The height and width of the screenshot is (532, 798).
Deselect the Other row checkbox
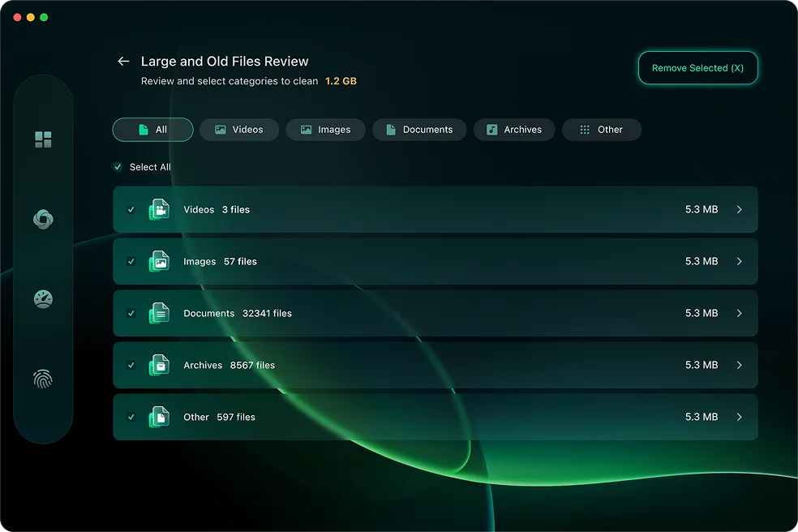pos(131,417)
